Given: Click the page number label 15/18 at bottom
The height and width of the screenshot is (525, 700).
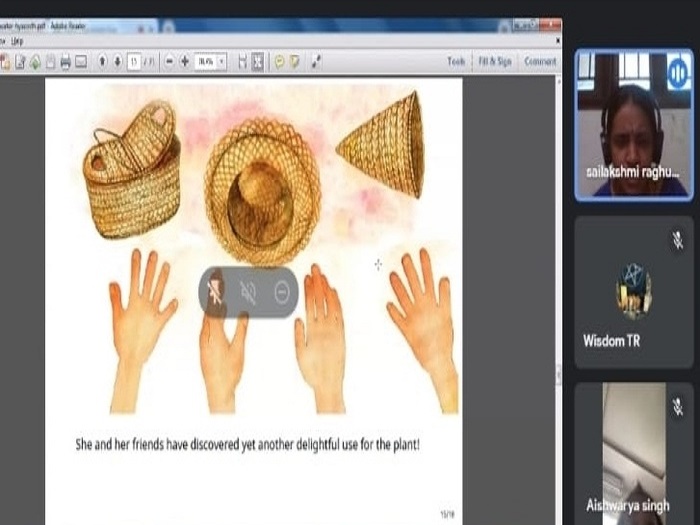Looking at the screenshot, I should point(447,514).
